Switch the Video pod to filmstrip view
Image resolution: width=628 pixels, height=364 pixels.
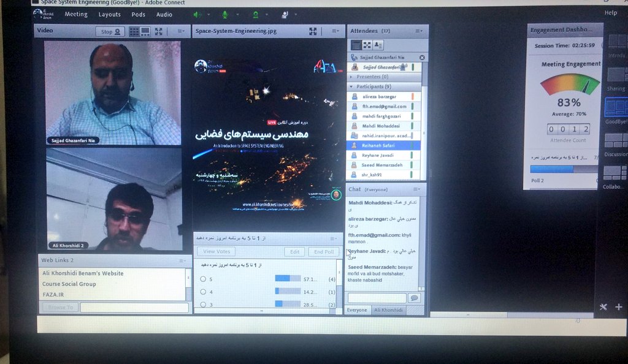[x=145, y=32]
